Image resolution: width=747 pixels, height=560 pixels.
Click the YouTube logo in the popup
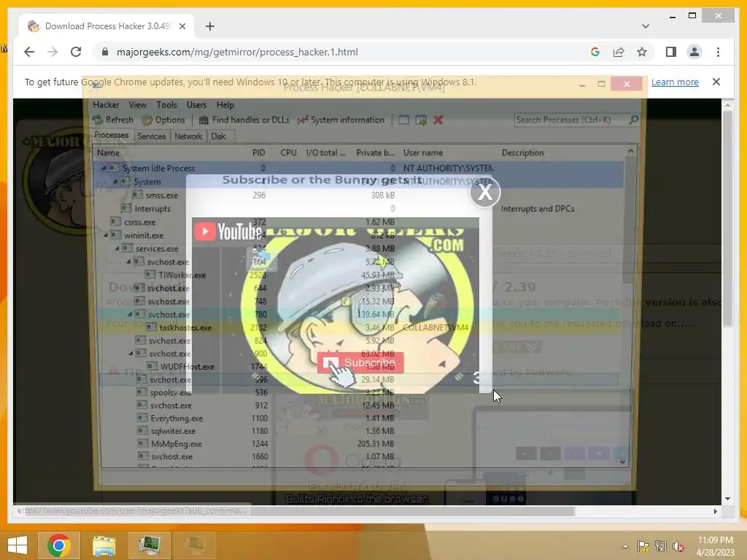(x=228, y=231)
